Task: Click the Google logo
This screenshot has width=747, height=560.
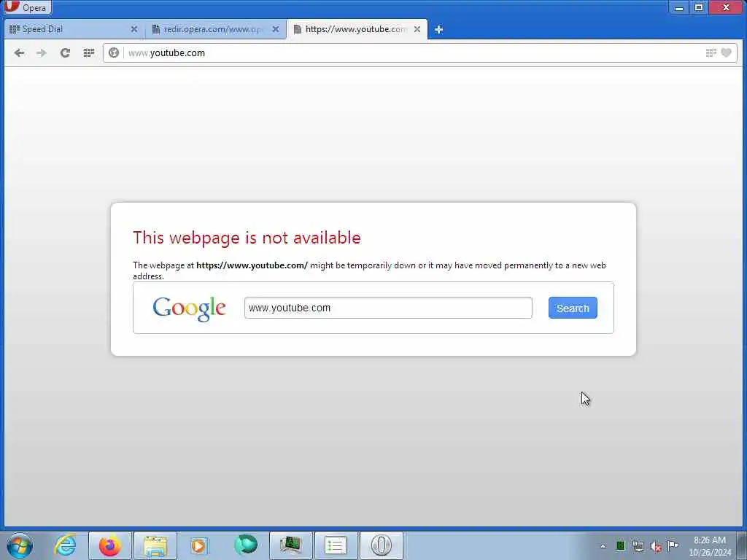Action: [189, 309]
